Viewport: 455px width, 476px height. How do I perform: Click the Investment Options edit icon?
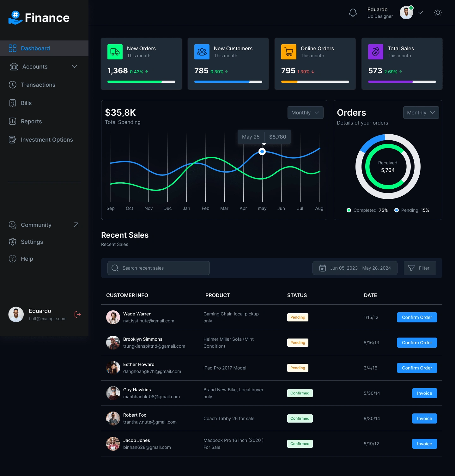[x=13, y=140]
